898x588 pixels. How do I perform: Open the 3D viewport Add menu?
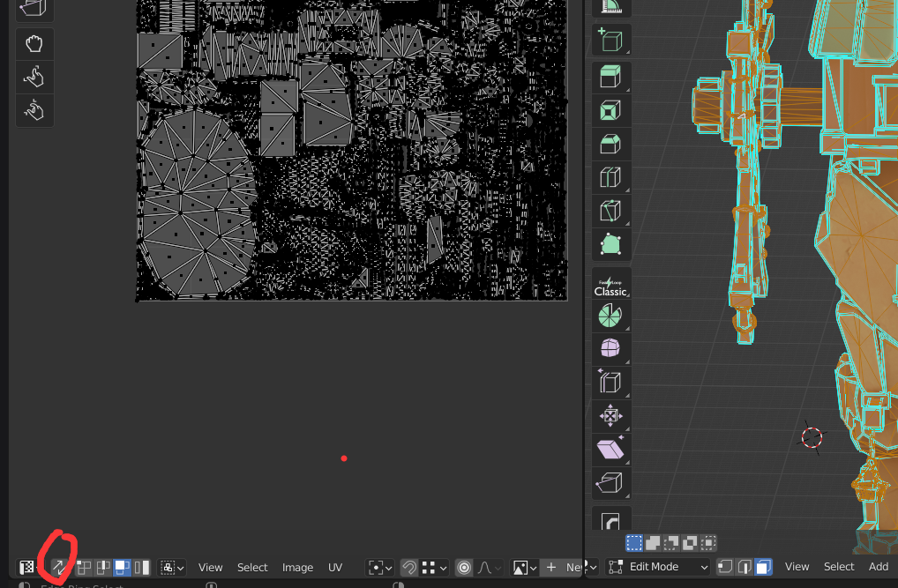[x=879, y=567]
